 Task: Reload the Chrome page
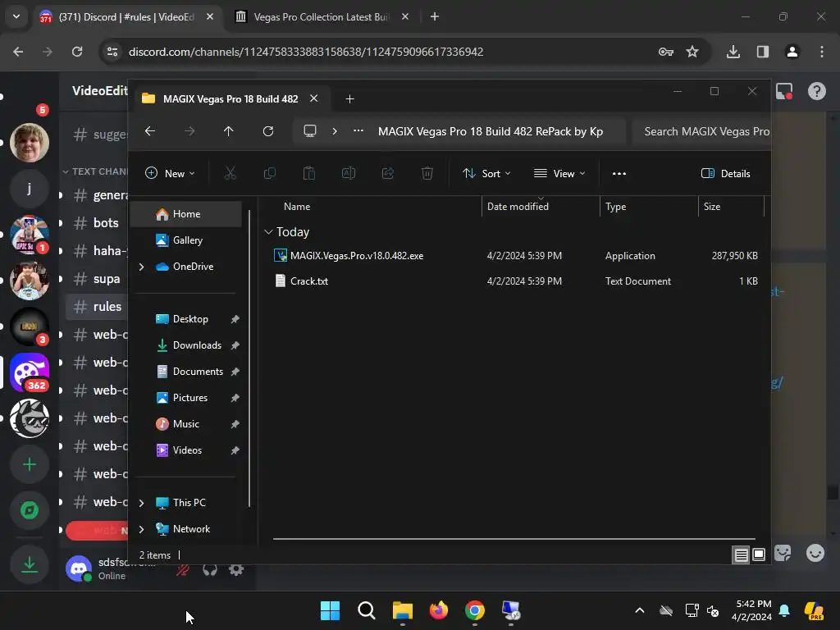click(77, 52)
